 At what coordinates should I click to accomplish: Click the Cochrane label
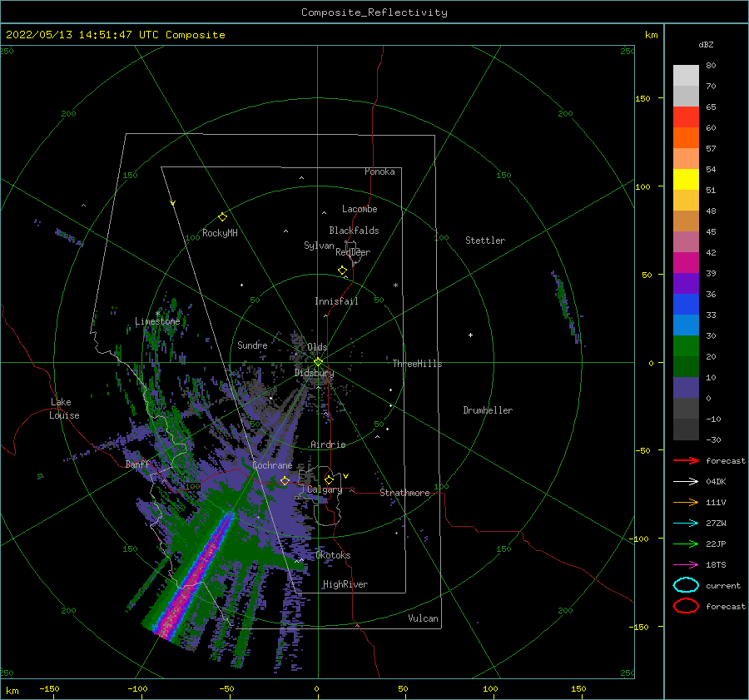pos(272,465)
